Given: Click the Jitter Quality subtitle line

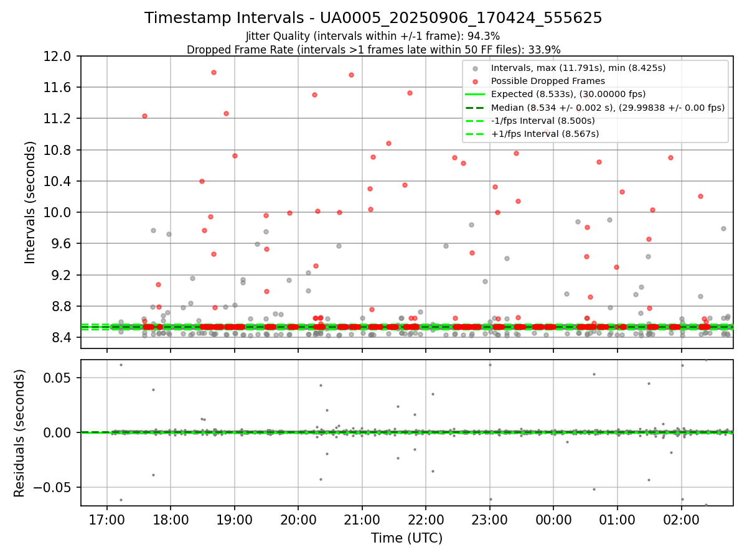Looking at the screenshot, I should coord(373,36).
